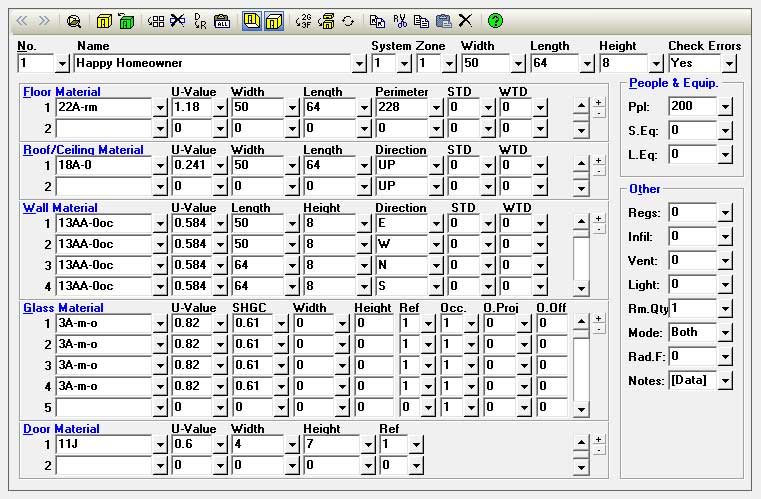The image size is (761, 499).
Task: Open the Glass Material link
Action: pyautogui.click(x=64, y=308)
